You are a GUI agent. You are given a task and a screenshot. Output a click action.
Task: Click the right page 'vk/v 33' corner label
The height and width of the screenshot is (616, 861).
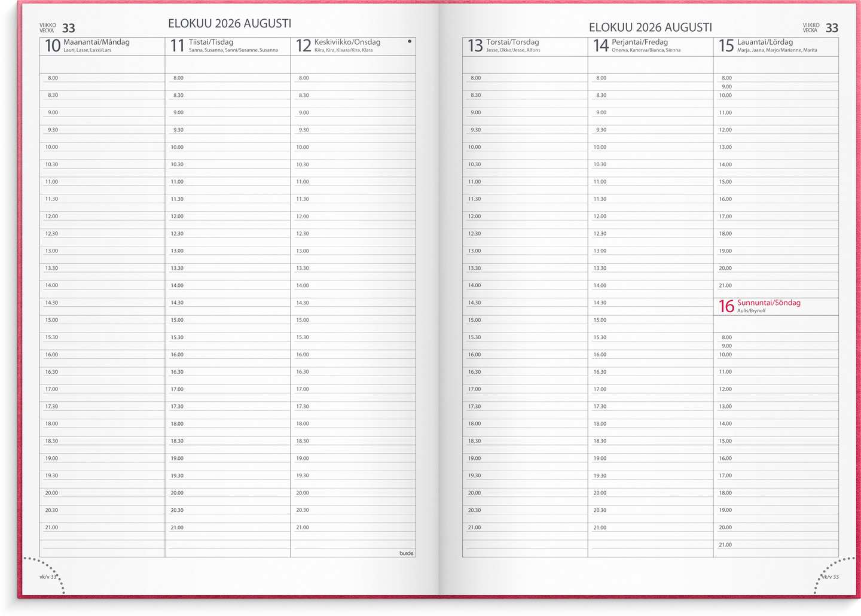[830, 577]
